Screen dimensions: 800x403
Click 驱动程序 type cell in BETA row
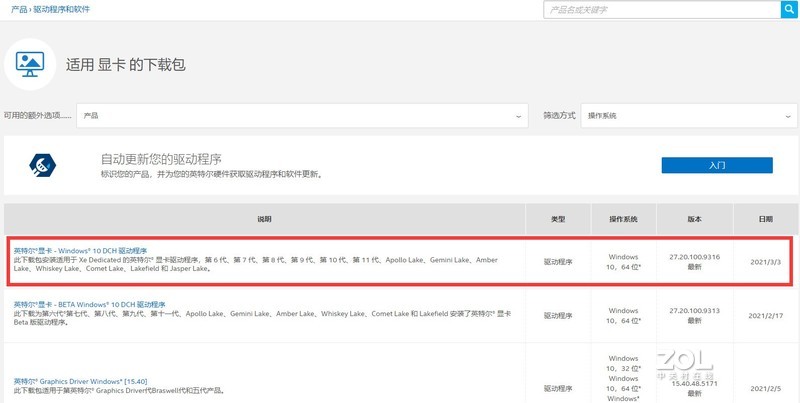point(558,316)
